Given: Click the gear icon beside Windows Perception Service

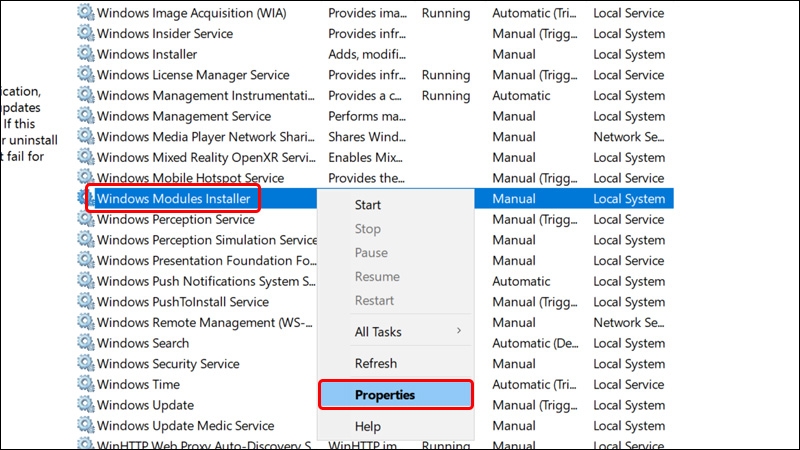Looking at the screenshot, I should pyautogui.click(x=86, y=219).
